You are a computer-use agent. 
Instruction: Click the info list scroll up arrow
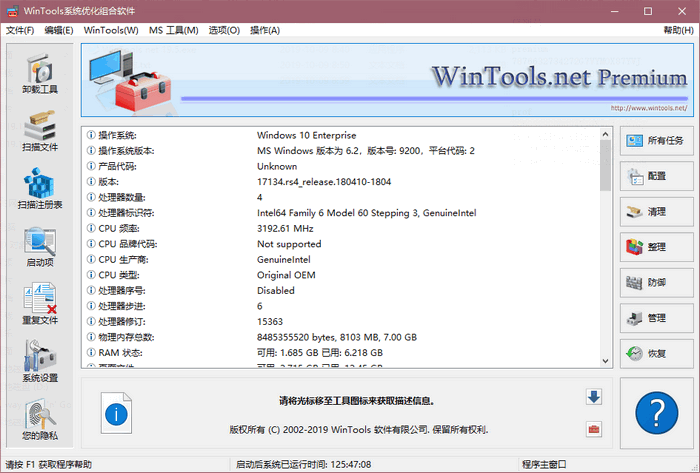click(x=605, y=134)
